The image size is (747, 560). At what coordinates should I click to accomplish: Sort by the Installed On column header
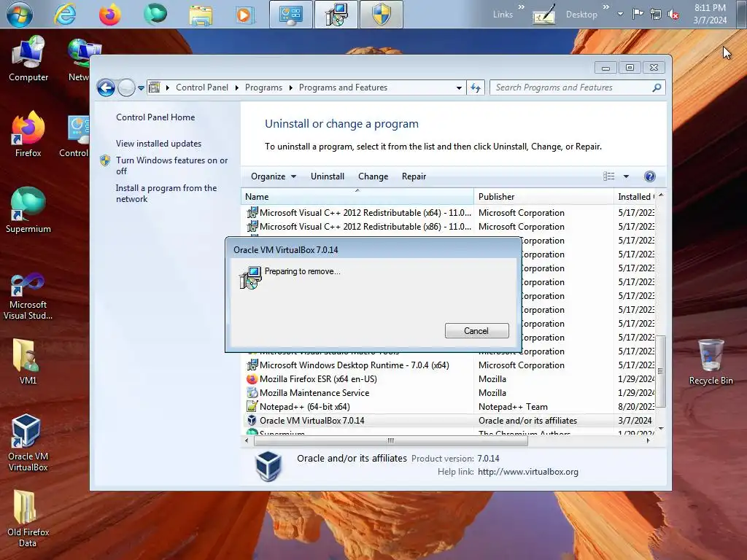(x=635, y=197)
